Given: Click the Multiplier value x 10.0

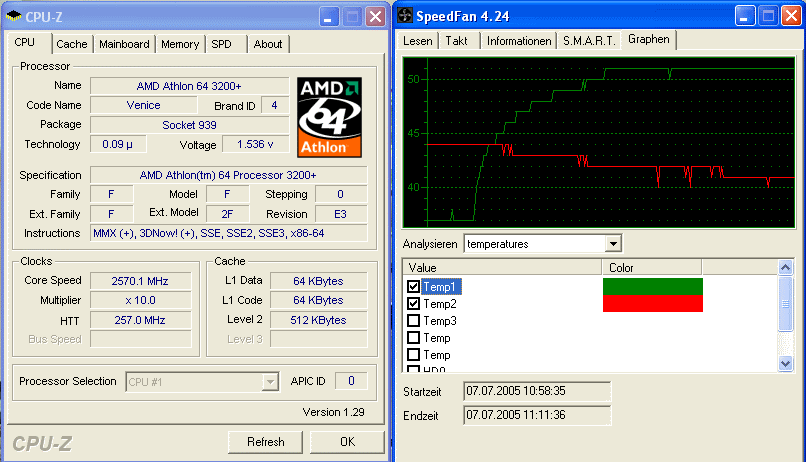Looking at the screenshot, I should (140, 300).
